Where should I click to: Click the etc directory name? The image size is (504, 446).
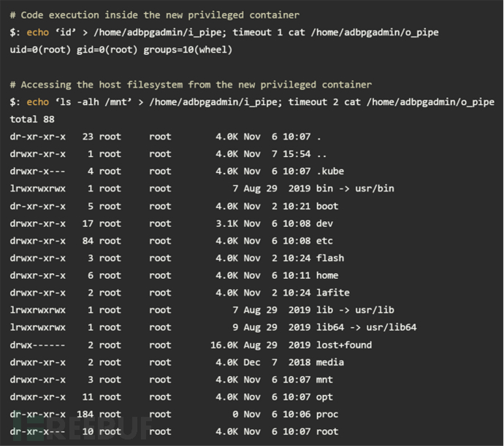(x=324, y=241)
